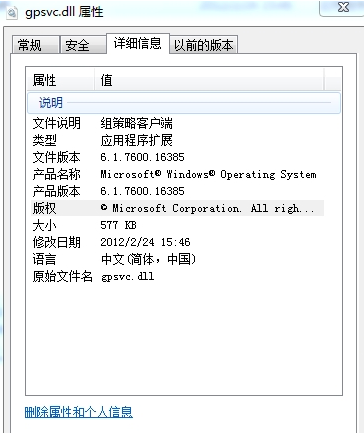The height and width of the screenshot is (433, 364).
Task: Open the 以前的版本 tab
Action: tap(204, 45)
